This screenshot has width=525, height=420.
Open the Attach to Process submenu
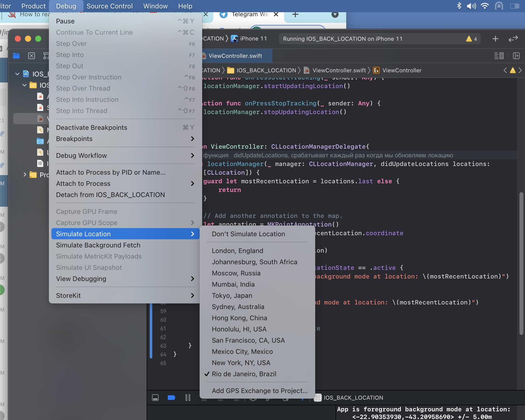point(125,184)
